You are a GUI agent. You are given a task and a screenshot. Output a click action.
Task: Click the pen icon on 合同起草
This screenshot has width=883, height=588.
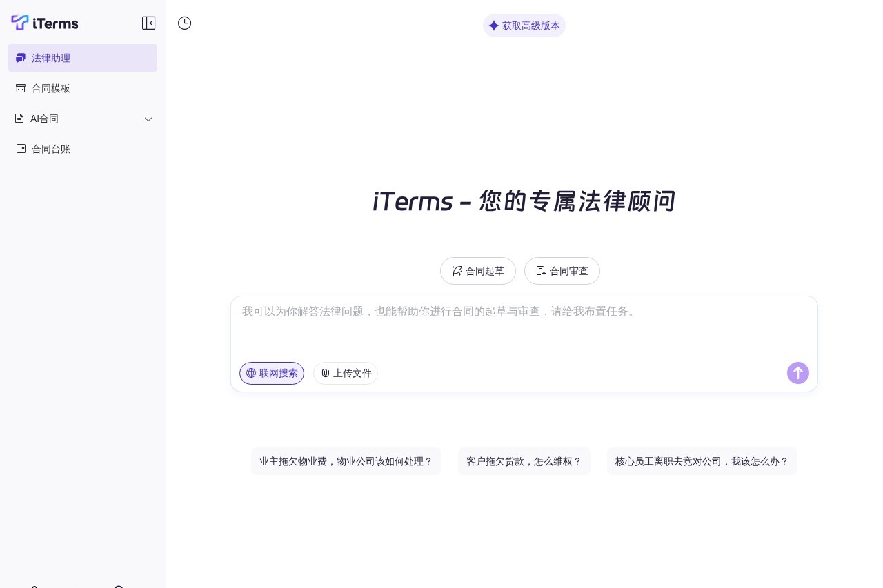coord(457,271)
